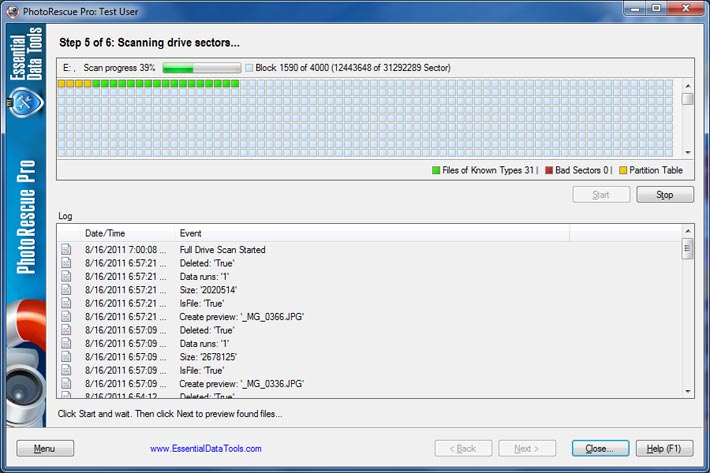The image size is (710, 473).
Task: Click the disabled Back button
Action: coord(463,449)
